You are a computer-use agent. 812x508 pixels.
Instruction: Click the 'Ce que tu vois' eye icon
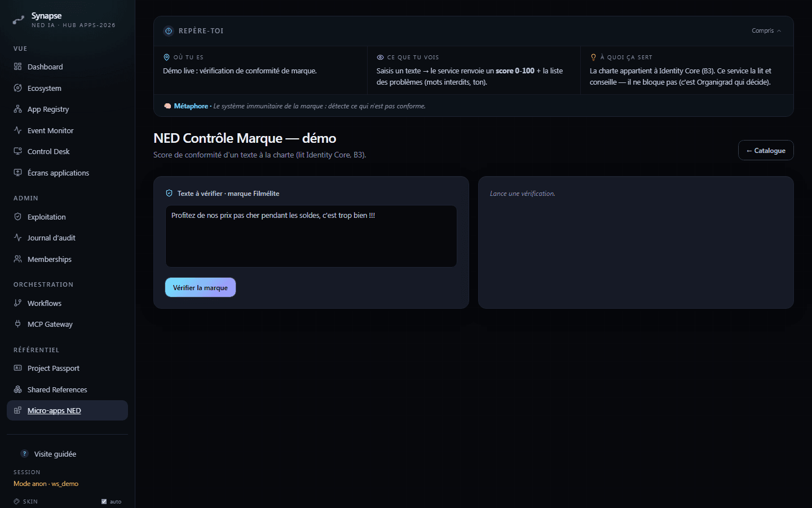tap(380, 57)
